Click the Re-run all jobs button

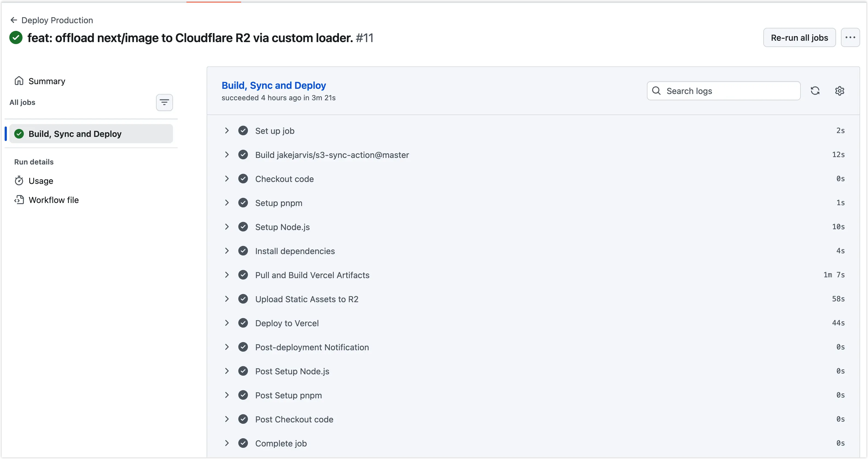[799, 38]
